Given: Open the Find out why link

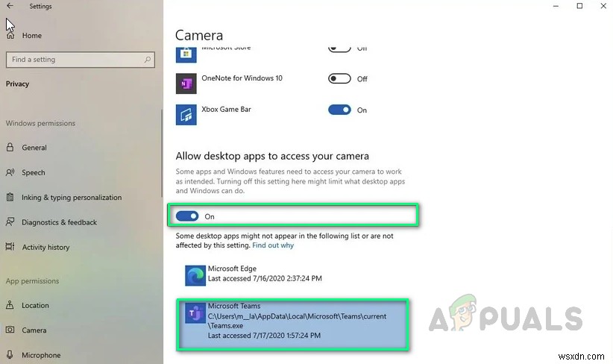Looking at the screenshot, I should point(273,245).
